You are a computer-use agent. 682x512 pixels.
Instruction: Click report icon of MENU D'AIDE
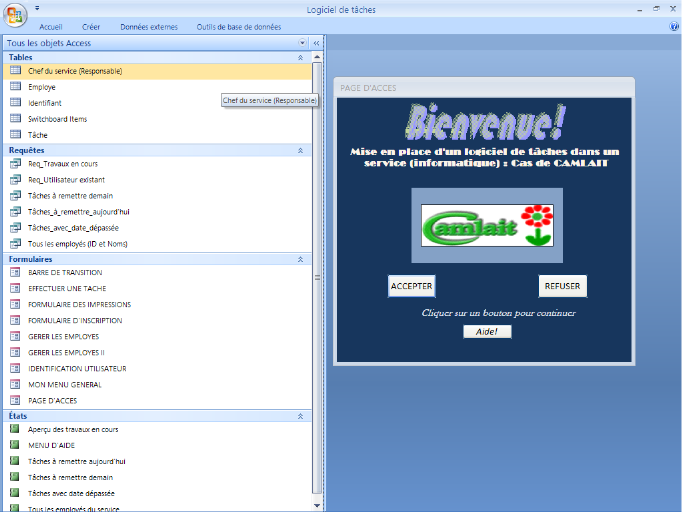tap(14, 445)
